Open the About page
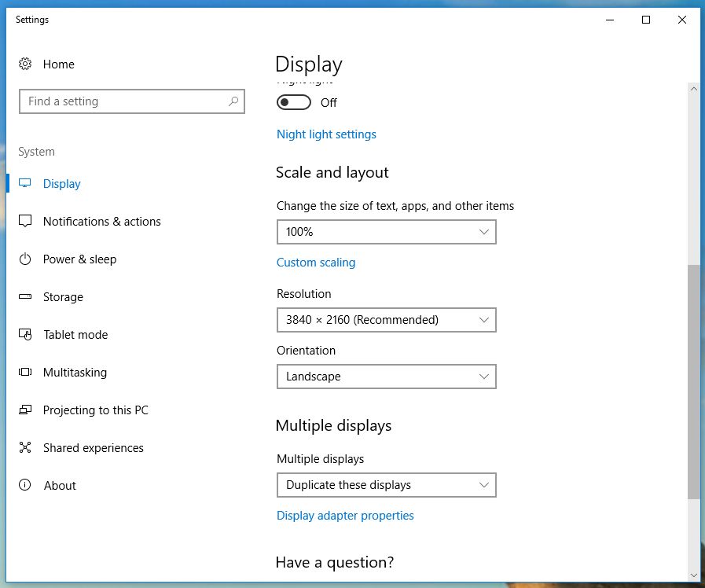 tap(60, 486)
